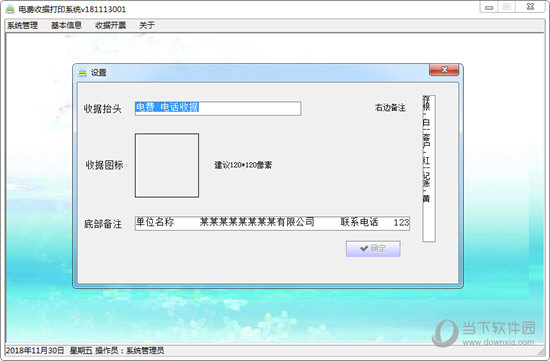Click the 右边备注 vertical text box
Image resolution: width=550 pixels, height=361 pixels.
pyautogui.click(x=429, y=168)
